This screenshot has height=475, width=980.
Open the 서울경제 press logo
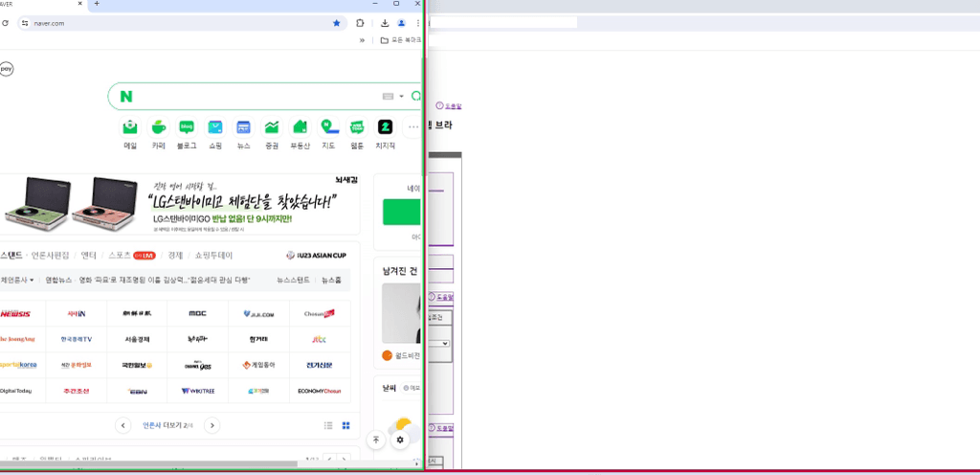(x=137, y=339)
